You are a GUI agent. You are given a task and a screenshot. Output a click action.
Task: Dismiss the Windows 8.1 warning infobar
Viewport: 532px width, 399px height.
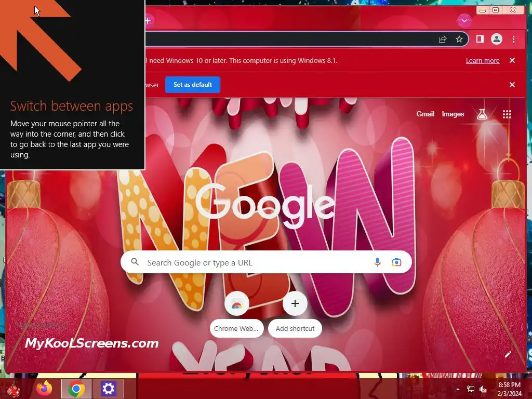(512, 60)
